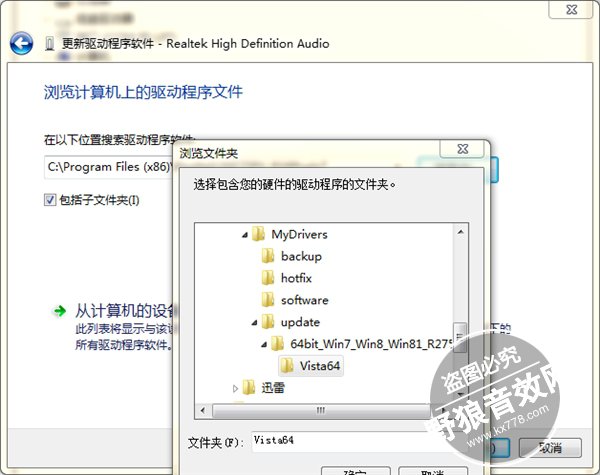Close the 更新驱动程序软件 wizard window

(x=571, y=10)
